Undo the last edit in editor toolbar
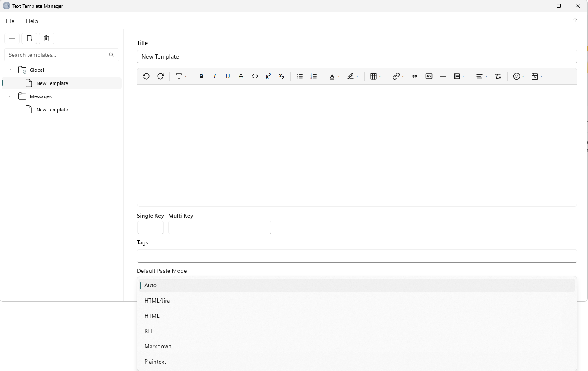Viewport: 588px width, 371px height. (x=146, y=76)
